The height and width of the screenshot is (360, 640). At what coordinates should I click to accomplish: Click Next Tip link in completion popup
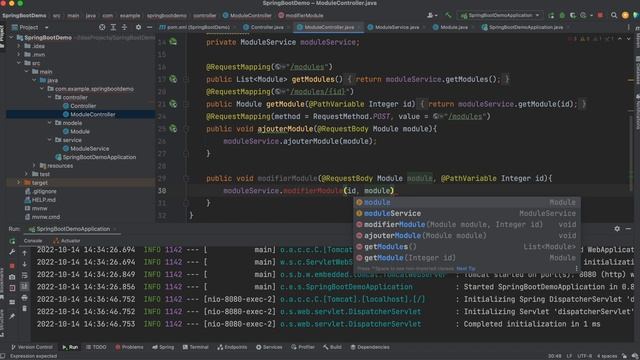pyautogui.click(x=466, y=269)
